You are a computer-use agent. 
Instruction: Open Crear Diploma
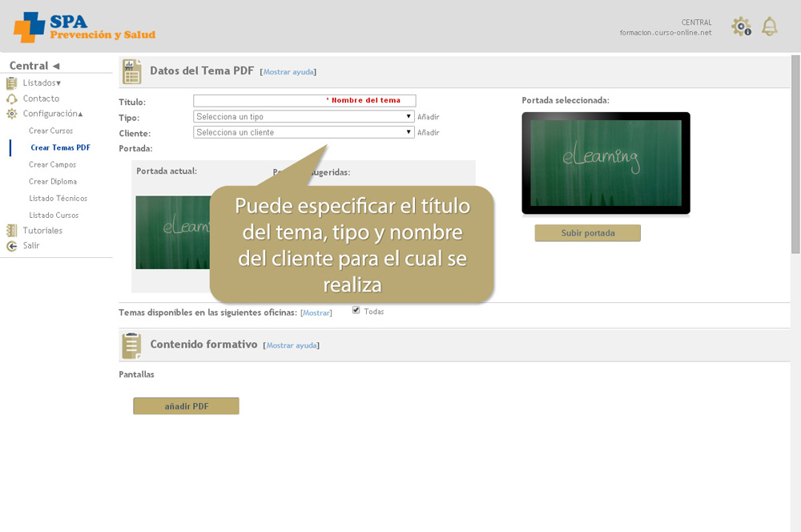(53, 181)
